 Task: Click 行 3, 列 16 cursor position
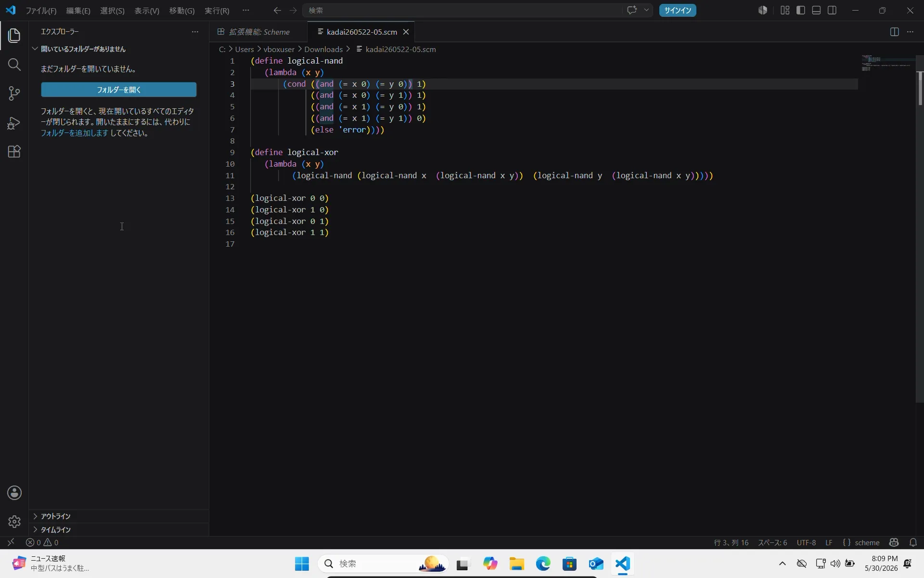coord(731,542)
